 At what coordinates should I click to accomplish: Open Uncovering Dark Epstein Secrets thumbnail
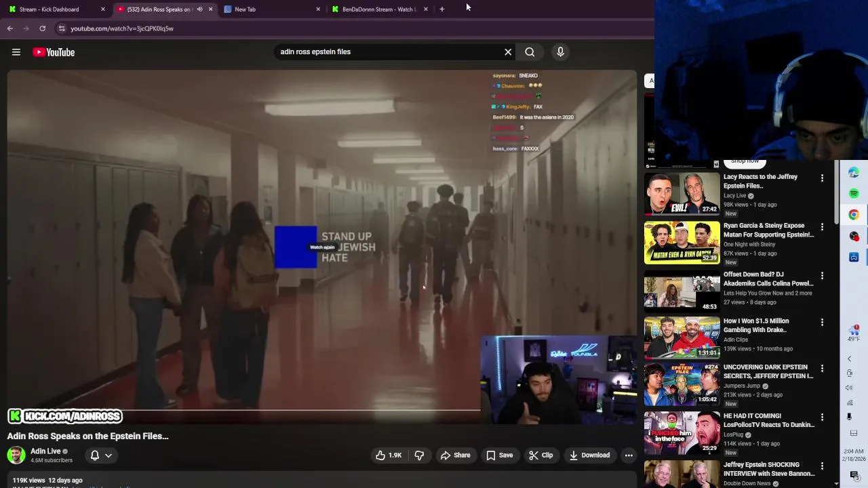(682, 383)
